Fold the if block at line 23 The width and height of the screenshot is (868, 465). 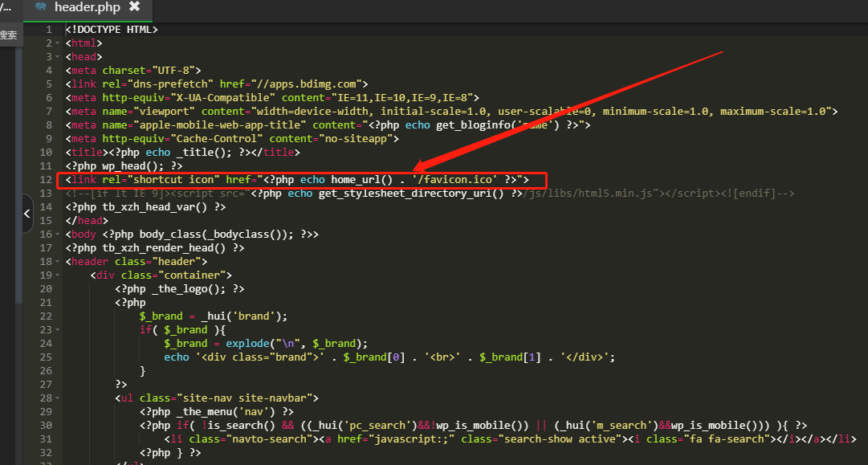click(x=58, y=331)
